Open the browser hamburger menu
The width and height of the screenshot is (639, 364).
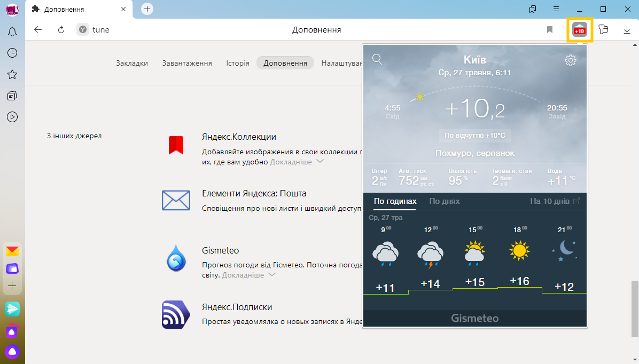pyautogui.click(x=556, y=9)
